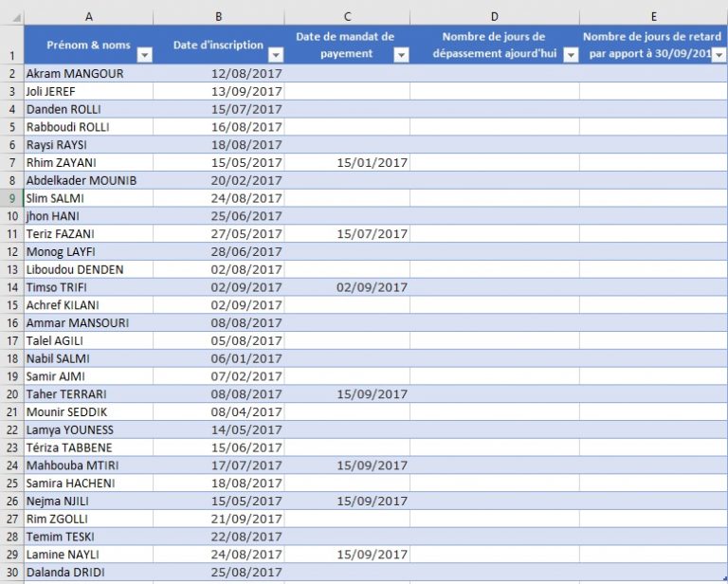The image size is (728, 584).
Task: Select inscription date 20/02/2017
Action: tap(219, 180)
